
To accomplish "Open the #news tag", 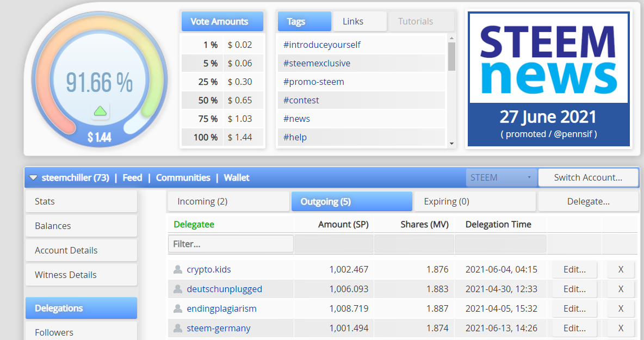I will [296, 119].
